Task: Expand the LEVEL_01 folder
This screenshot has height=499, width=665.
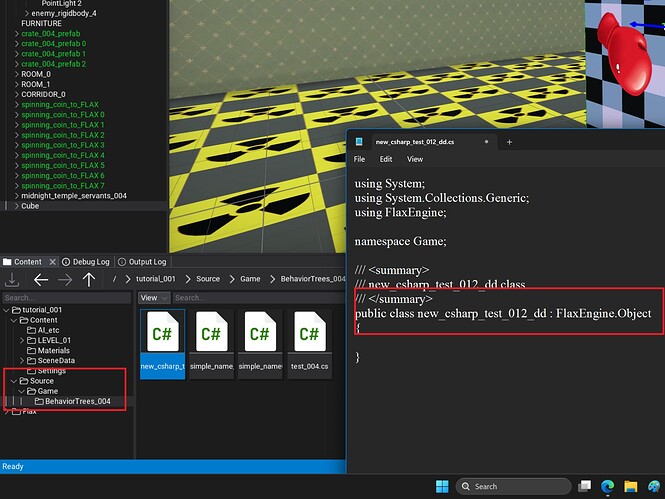Action: pyautogui.click(x=21, y=341)
